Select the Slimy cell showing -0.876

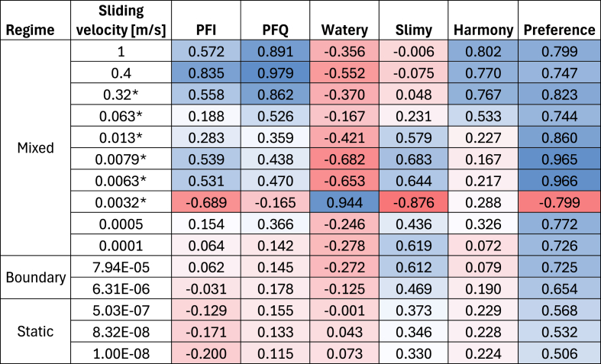[x=414, y=202]
